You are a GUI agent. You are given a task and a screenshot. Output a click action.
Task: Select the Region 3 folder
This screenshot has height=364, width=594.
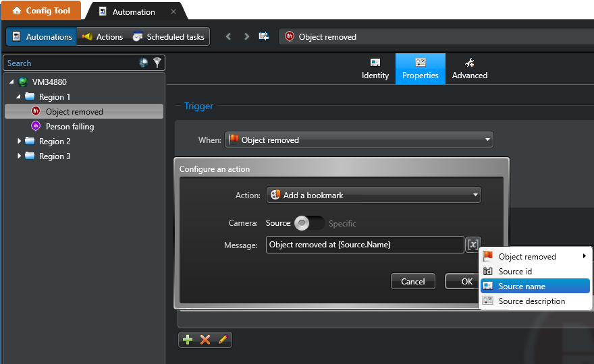(x=55, y=156)
